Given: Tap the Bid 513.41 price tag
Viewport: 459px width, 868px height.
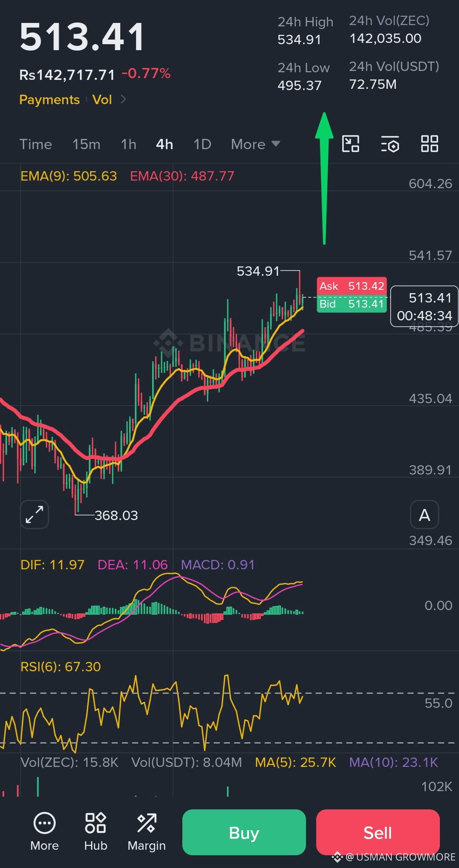Looking at the screenshot, I should pos(352,304).
